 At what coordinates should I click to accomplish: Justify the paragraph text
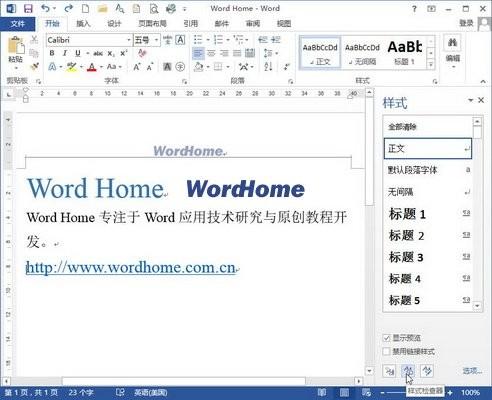coord(237,53)
